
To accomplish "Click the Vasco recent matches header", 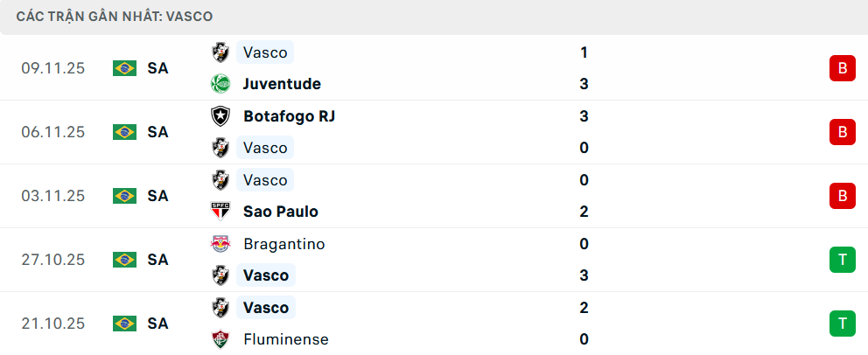I will [x=114, y=17].
